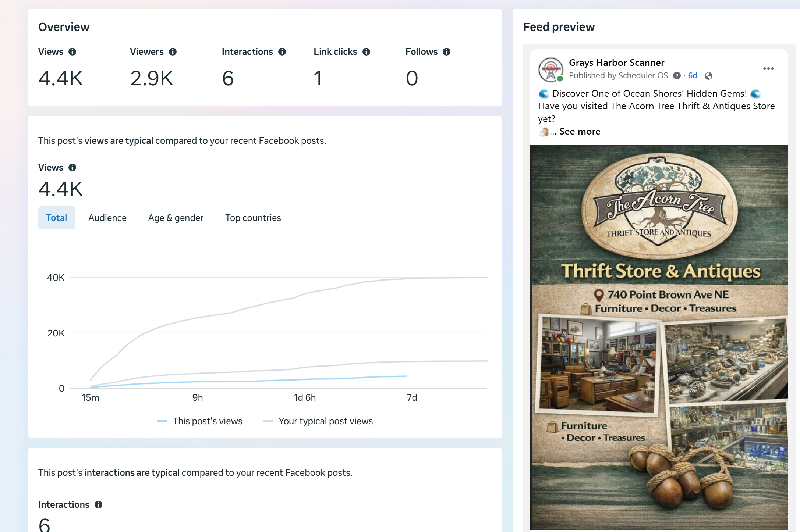
Task: Open the three-dot post options menu
Action: click(x=768, y=69)
